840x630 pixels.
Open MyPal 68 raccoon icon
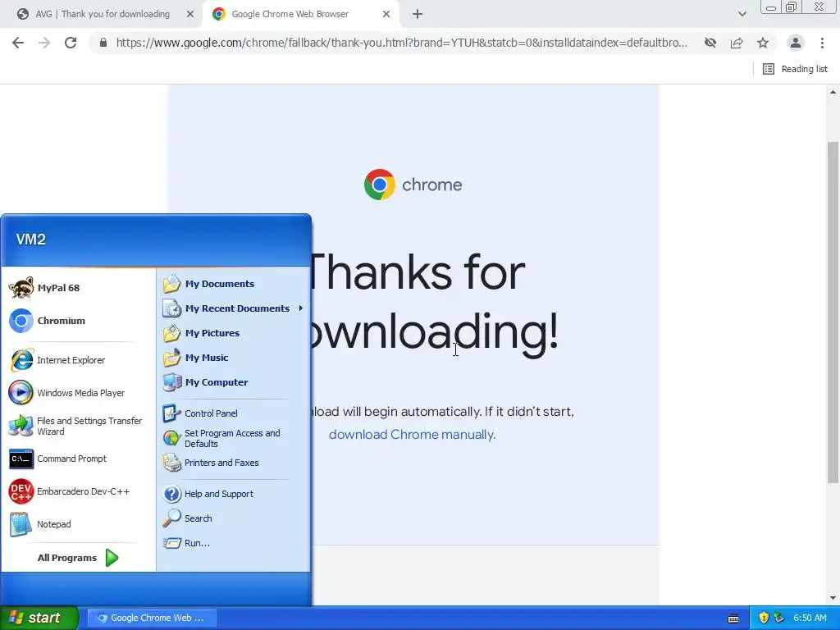pos(21,288)
